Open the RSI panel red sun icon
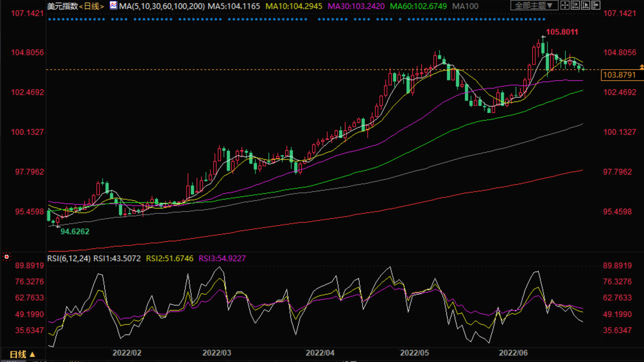This screenshot has height=362, width=644. 6,257
